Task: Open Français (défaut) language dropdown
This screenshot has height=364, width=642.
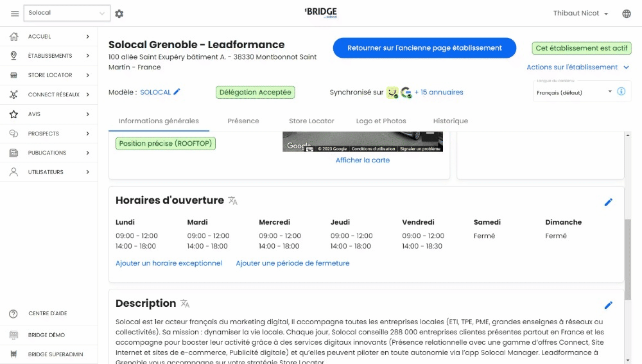Action: pyautogui.click(x=574, y=92)
